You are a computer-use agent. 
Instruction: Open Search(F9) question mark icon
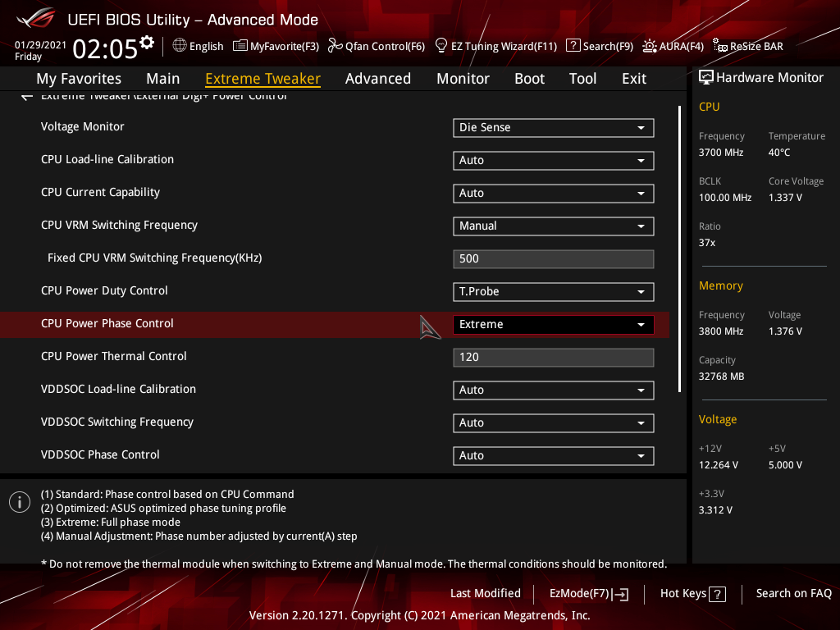pos(573,46)
